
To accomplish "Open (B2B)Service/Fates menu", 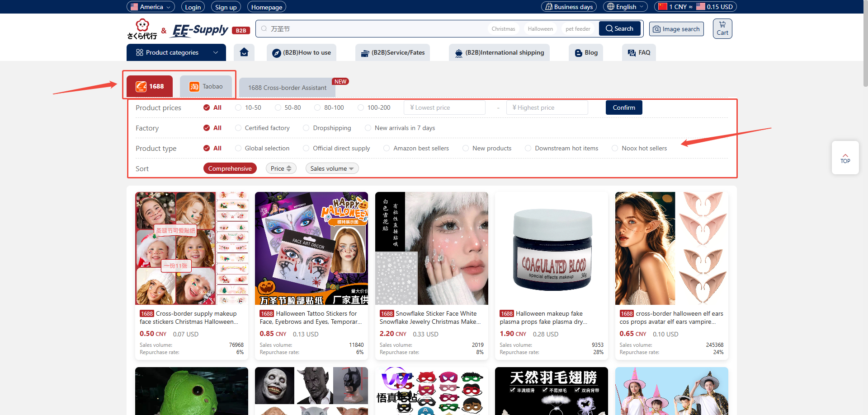I will pos(392,52).
